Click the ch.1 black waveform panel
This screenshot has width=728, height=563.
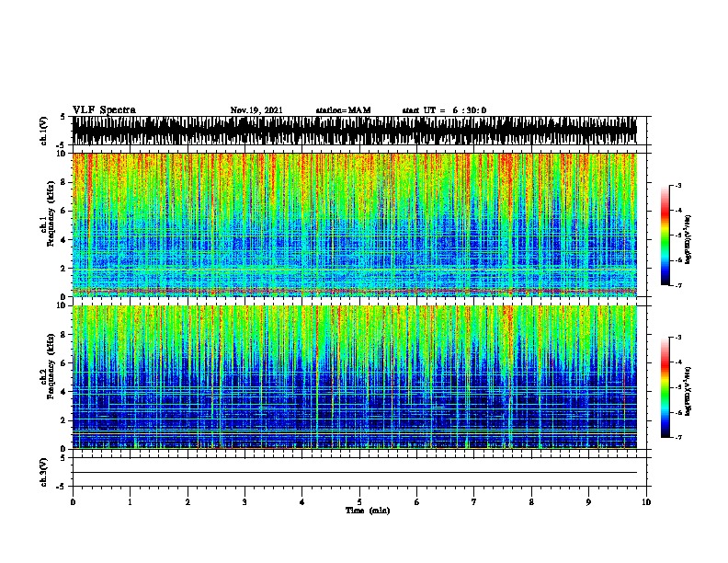pos(355,131)
